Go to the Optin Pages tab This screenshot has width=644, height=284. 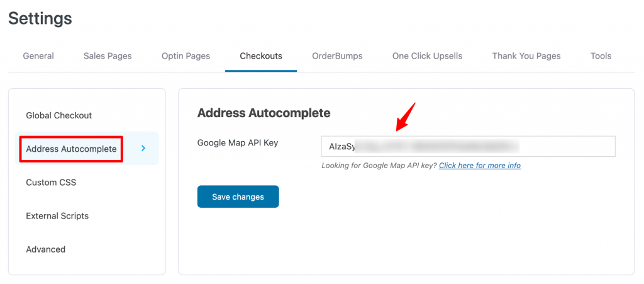186,56
